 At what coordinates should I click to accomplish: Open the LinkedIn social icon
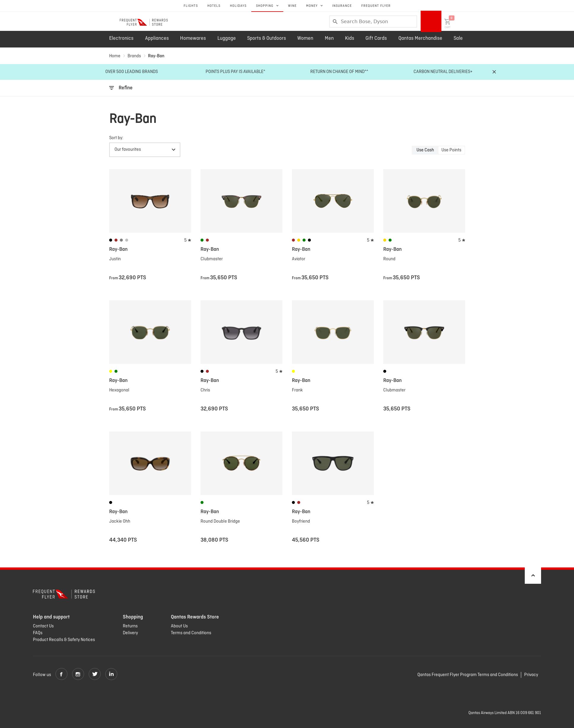coord(111,674)
